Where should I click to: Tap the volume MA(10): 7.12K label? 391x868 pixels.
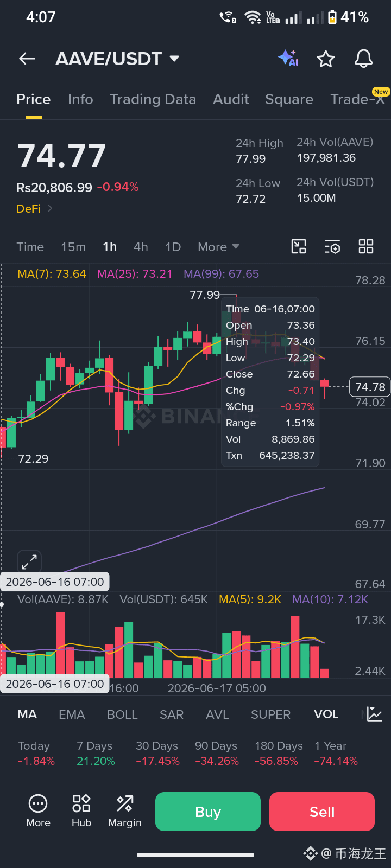(x=330, y=599)
